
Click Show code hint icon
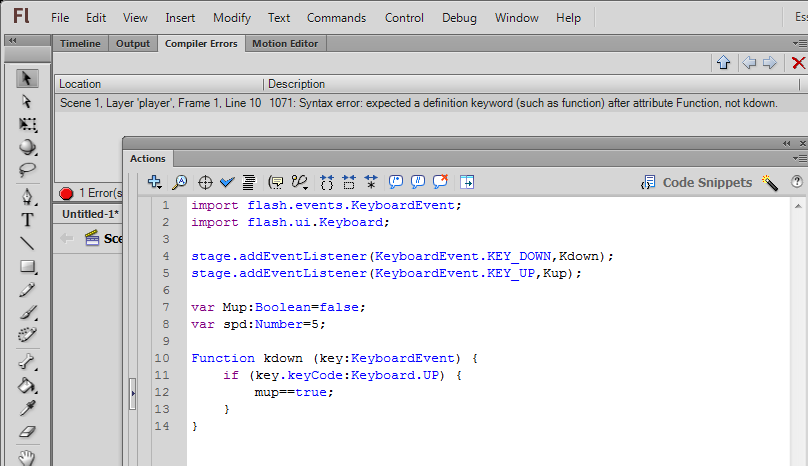276,182
